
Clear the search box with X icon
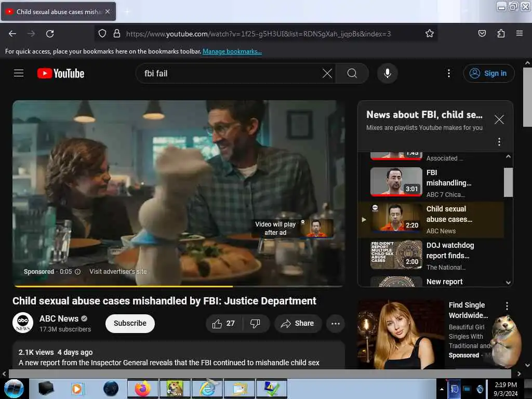tap(327, 73)
